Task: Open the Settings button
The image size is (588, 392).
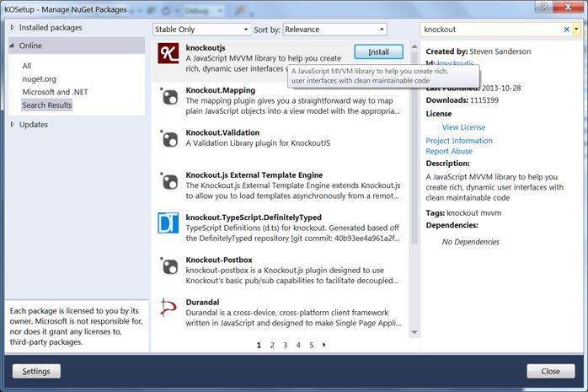Action: point(36,371)
